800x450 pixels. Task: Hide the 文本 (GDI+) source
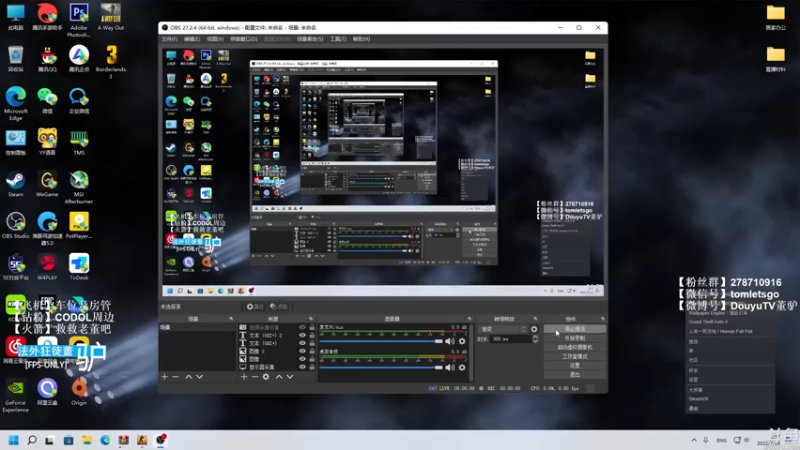(x=302, y=343)
